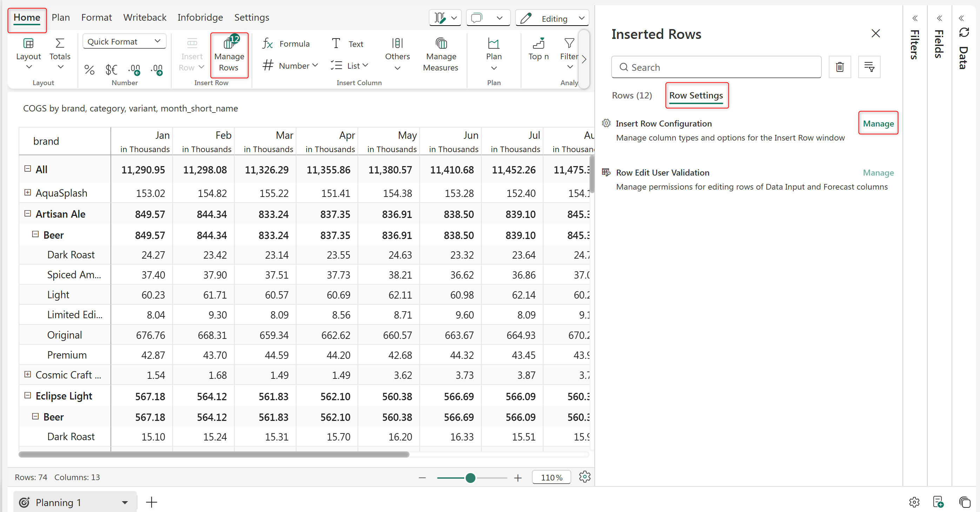The height and width of the screenshot is (512, 980).
Task: Click the percent format icon
Action: (x=89, y=69)
